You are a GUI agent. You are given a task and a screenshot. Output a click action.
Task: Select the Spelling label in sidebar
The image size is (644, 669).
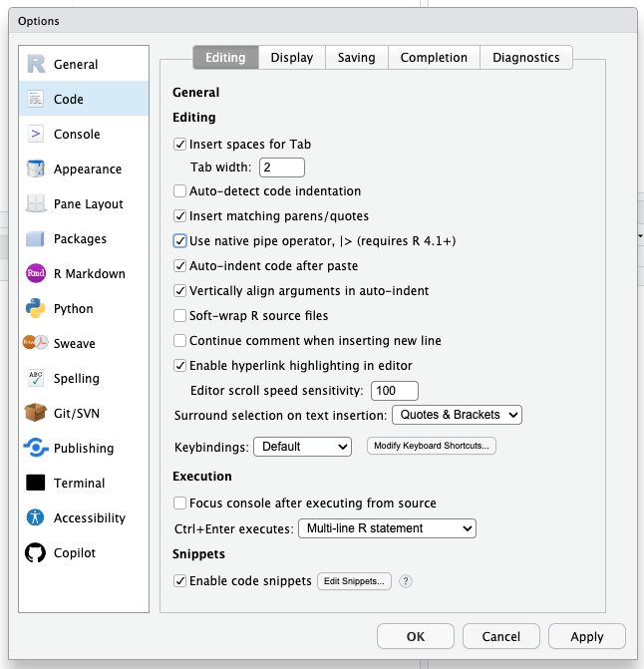click(x=77, y=379)
